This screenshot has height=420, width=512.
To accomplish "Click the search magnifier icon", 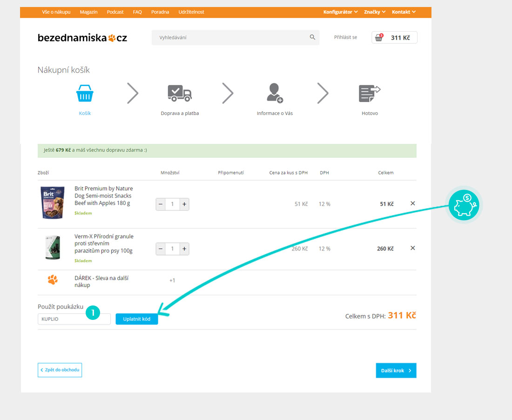I will [312, 37].
